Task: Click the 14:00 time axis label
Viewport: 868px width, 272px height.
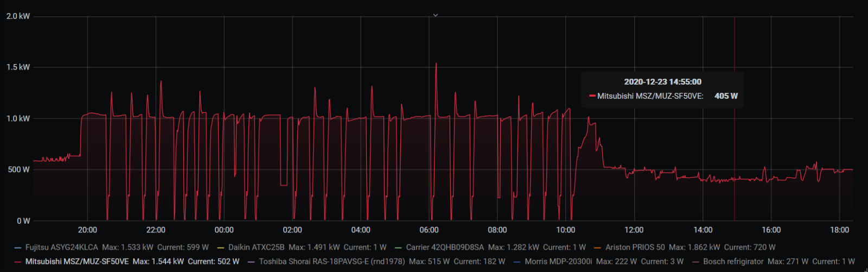Action: [x=703, y=230]
